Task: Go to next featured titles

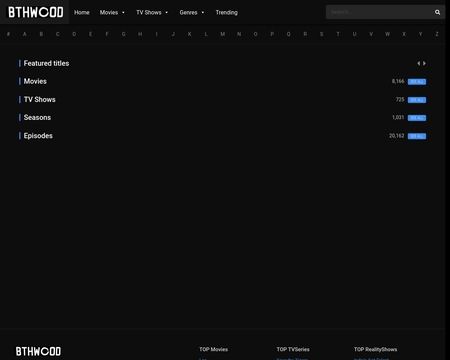Action: click(424, 63)
